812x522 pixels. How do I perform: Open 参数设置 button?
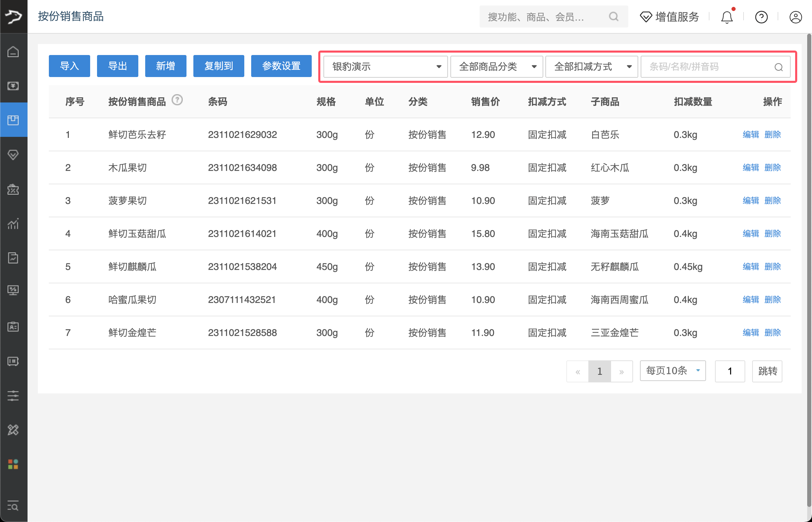[x=281, y=66]
